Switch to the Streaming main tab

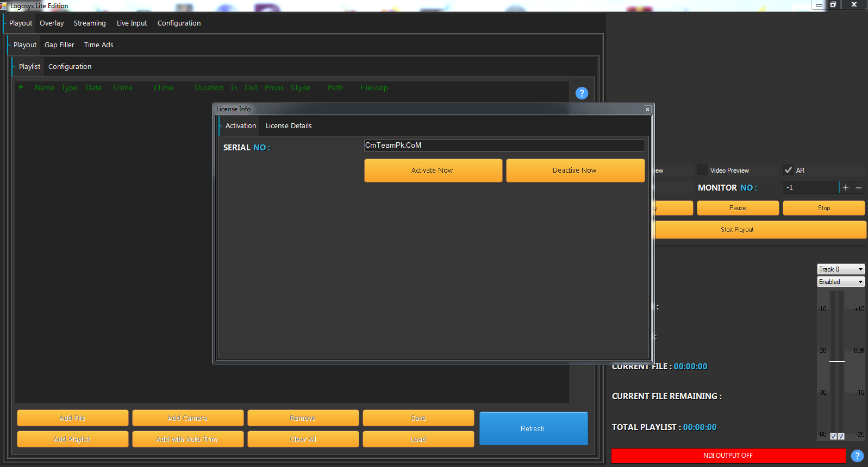click(x=90, y=23)
